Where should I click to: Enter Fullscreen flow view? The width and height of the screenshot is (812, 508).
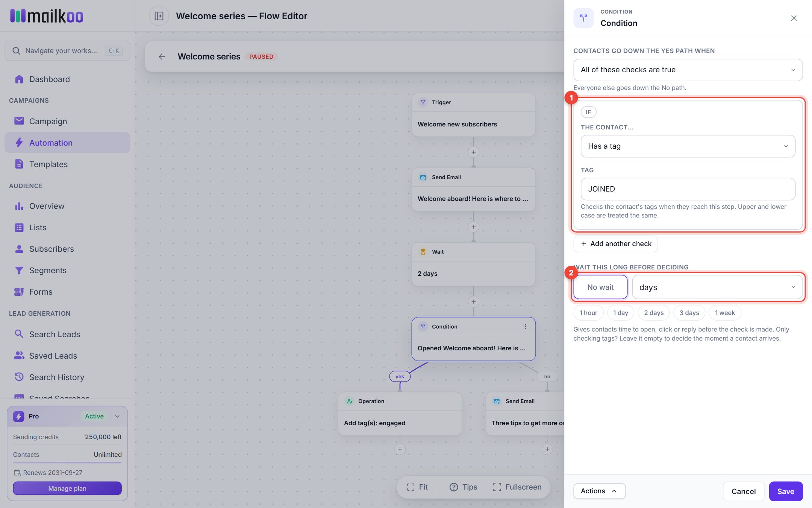[517, 487]
